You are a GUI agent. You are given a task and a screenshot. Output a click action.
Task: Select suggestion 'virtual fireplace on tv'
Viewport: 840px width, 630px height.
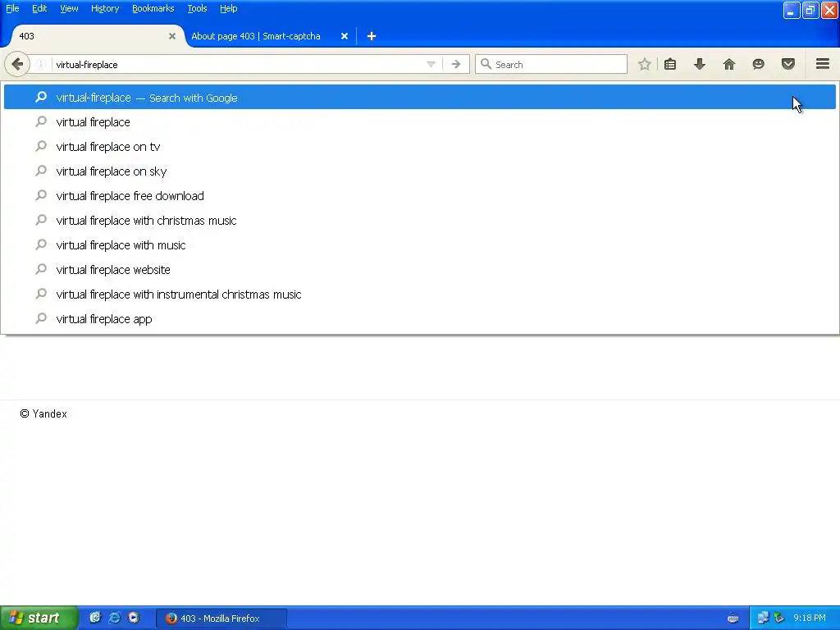point(420,147)
